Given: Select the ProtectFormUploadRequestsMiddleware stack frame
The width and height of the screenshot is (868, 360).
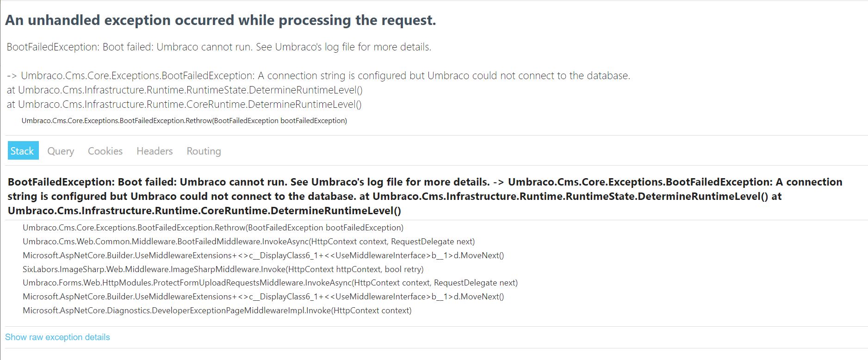Looking at the screenshot, I should pyautogui.click(x=270, y=283).
